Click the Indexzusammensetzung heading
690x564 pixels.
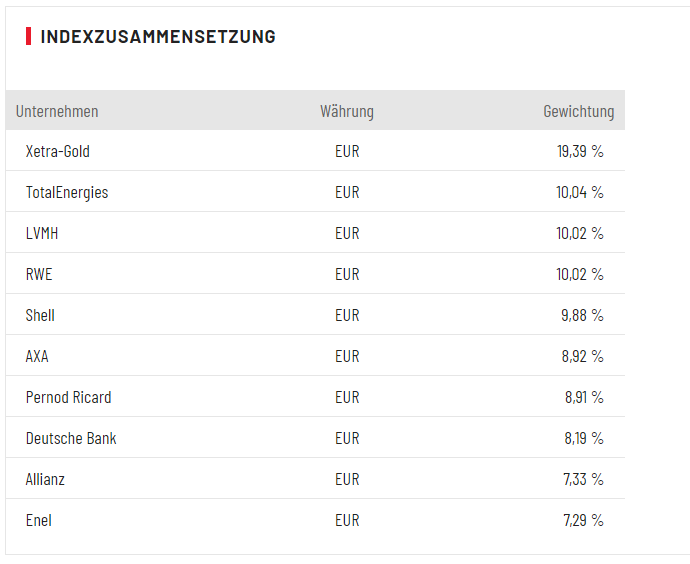[158, 37]
